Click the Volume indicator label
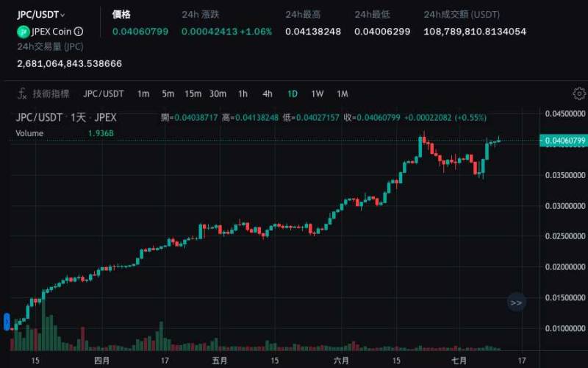The image size is (588, 368). [29, 133]
